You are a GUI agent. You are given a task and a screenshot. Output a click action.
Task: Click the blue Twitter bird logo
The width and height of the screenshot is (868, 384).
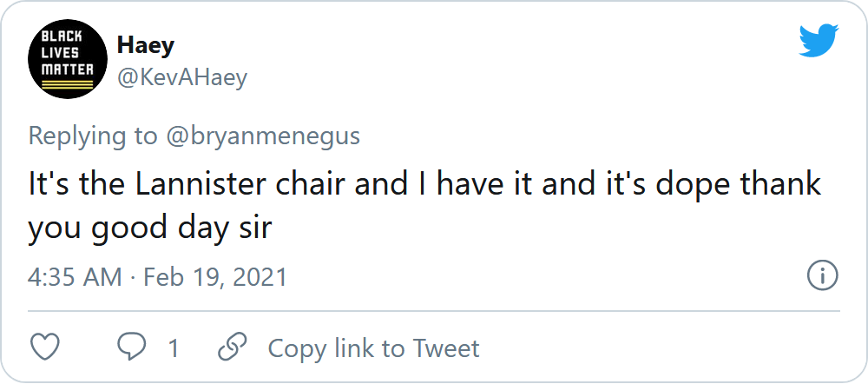819,40
